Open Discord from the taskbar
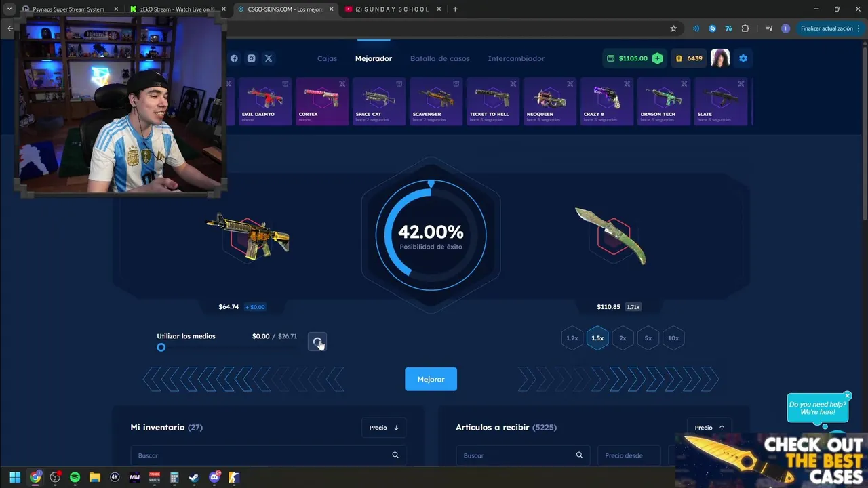 [x=214, y=477]
